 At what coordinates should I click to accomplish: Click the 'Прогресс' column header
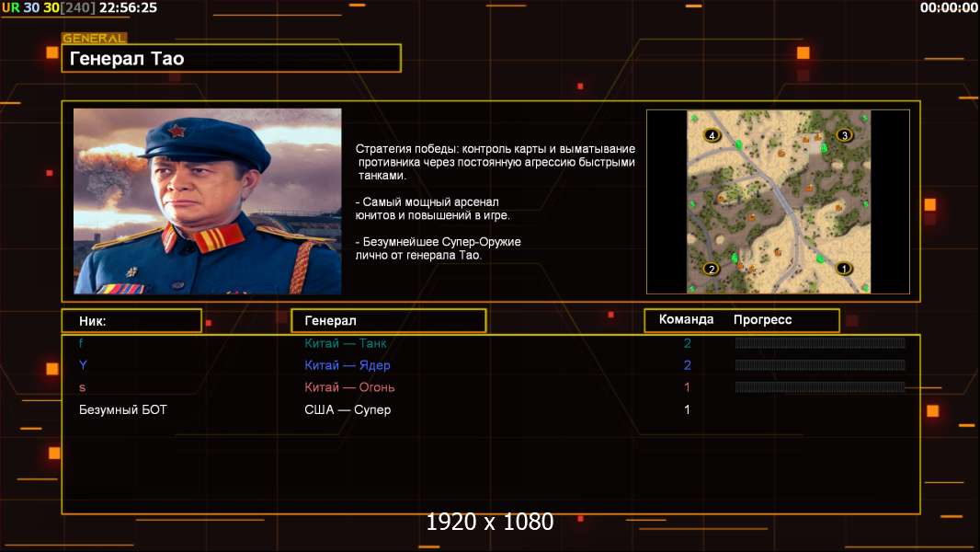pos(762,319)
